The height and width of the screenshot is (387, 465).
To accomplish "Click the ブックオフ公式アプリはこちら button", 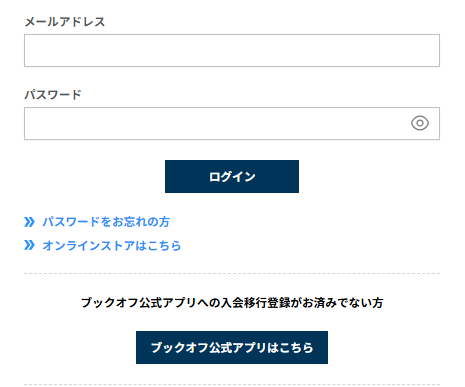I will tap(232, 347).
